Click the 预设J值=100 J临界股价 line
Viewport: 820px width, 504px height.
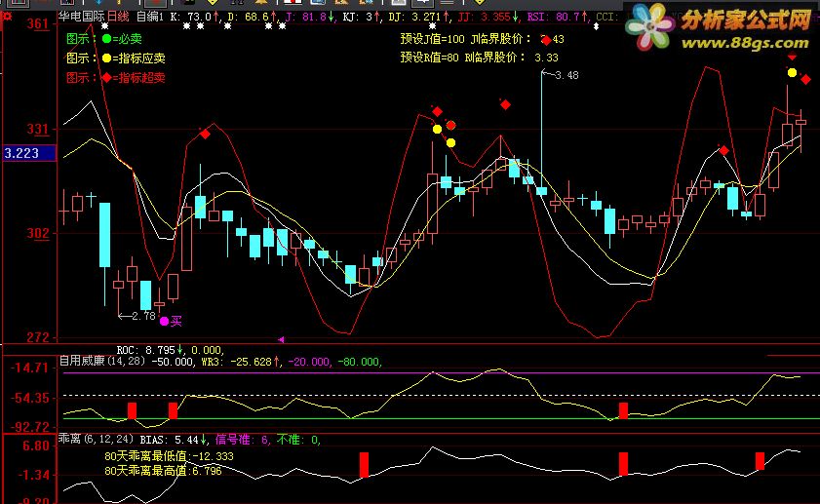(483, 39)
